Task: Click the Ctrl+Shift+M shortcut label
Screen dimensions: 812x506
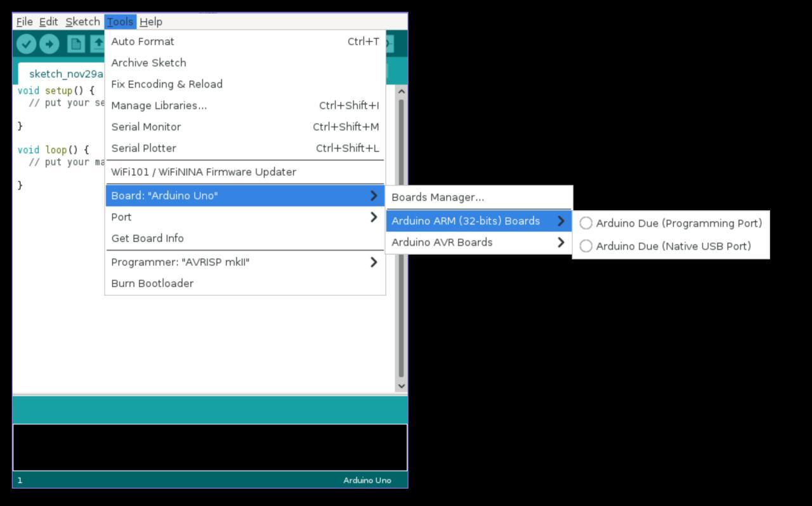Action: point(346,127)
